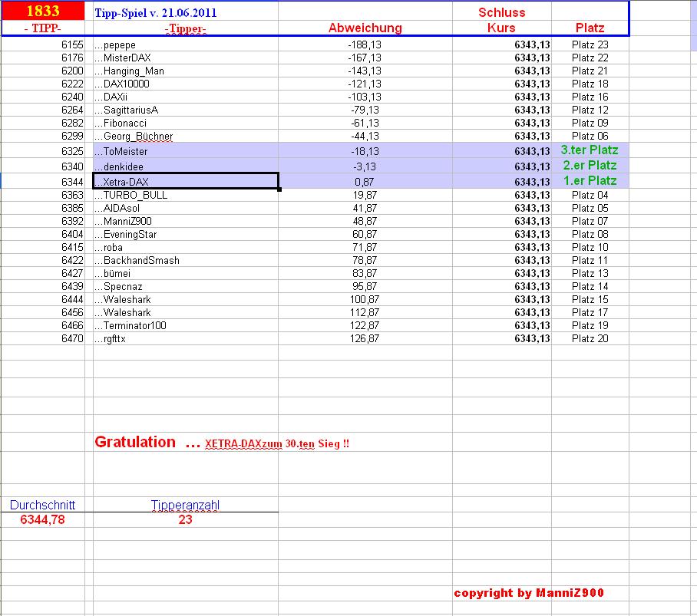The image size is (697, 616).
Task: Click the deviation 0,87 cell
Action: pos(365,182)
